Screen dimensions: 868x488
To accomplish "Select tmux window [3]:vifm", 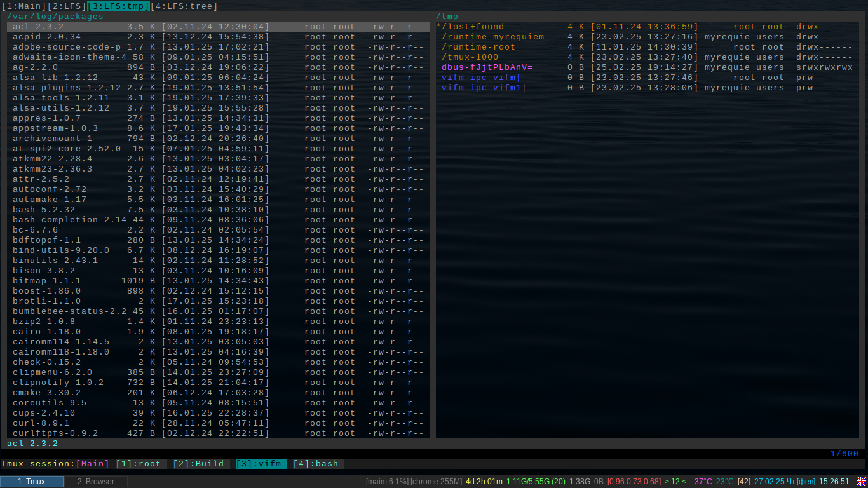I will click(x=261, y=464).
